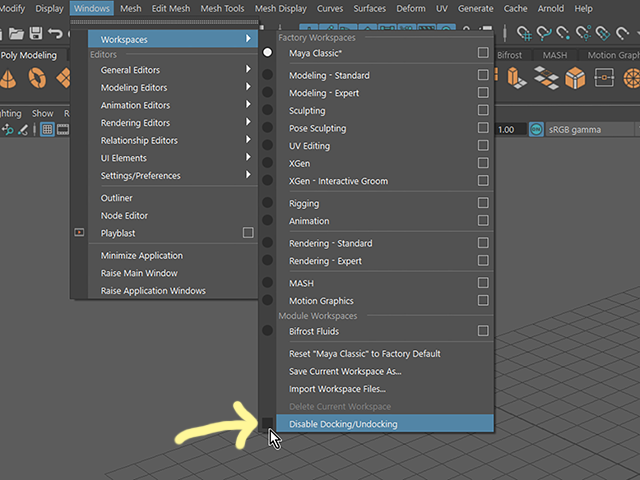Open option box for Animation workspace
The width and height of the screenshot is (640, 480).
(x=483, y=220)
